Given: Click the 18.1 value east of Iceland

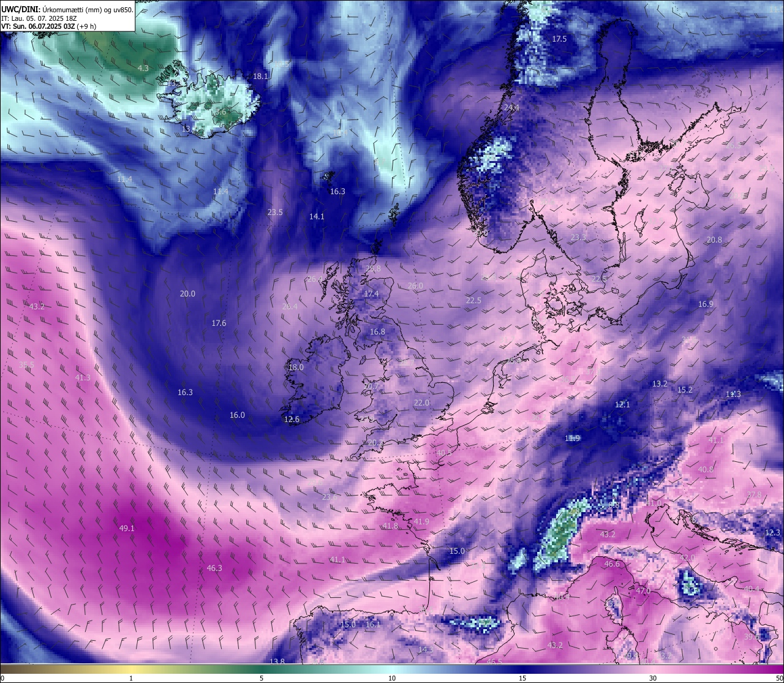Looking at the screenshot, I should 260,76.
